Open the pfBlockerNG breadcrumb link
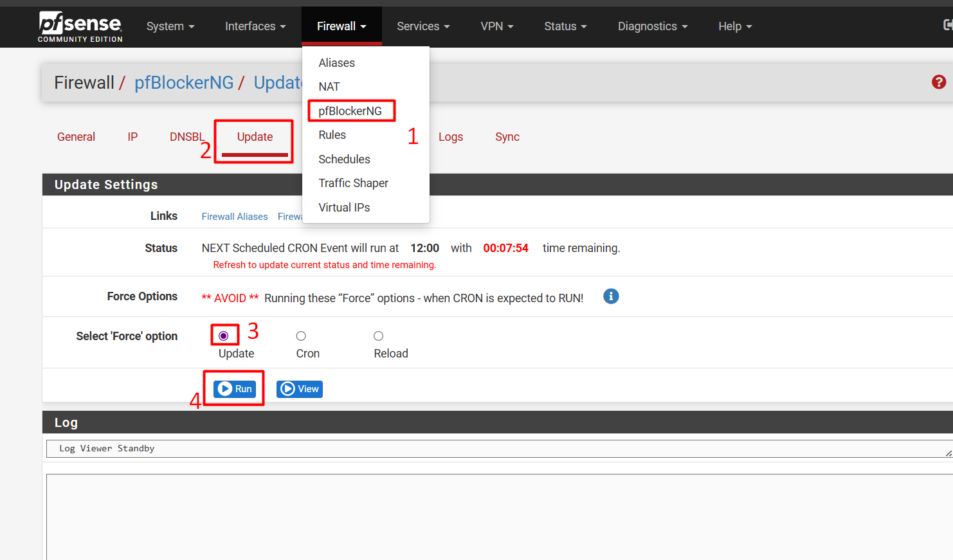The height and width of the screenshot is (560, 953). point(184,82)
